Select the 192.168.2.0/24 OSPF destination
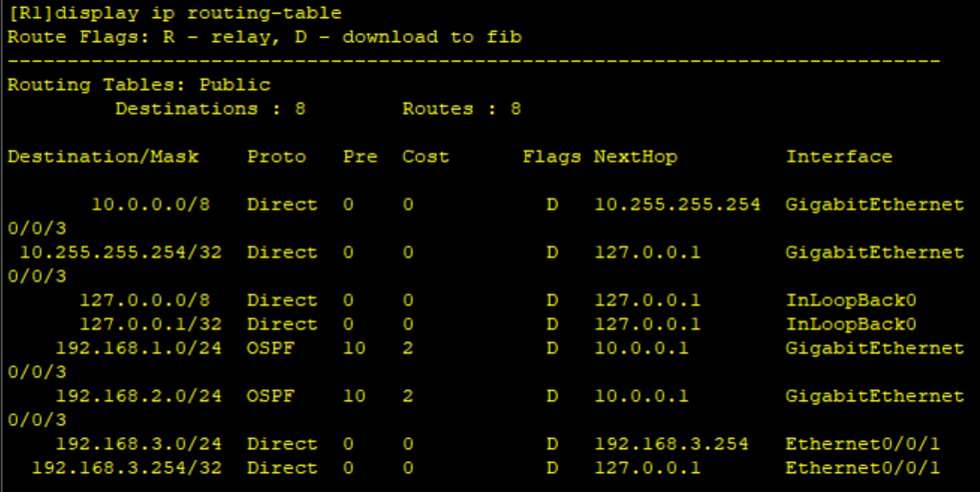This screenshot has width=980, height=492. tap(138, 396)
